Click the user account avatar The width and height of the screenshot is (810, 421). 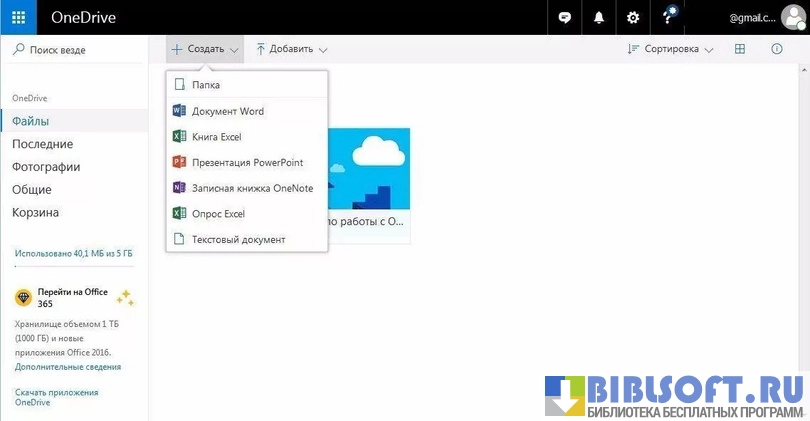(x=791, y=17)
